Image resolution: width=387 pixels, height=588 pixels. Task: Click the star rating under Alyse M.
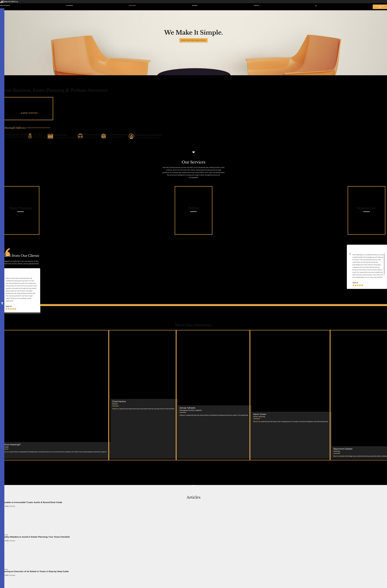(x=11, y=309)
